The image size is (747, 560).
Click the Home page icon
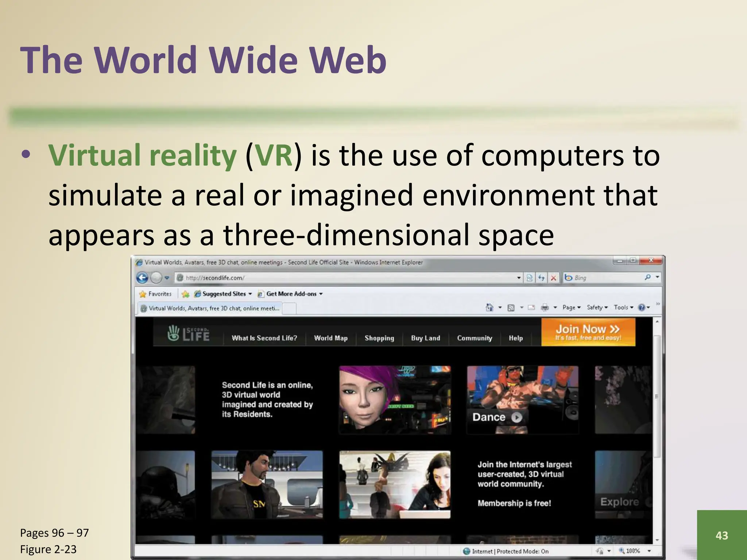(489, 308)
